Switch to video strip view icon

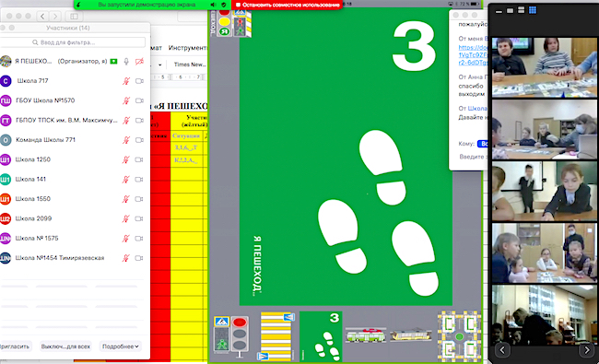tap(521, 10)
